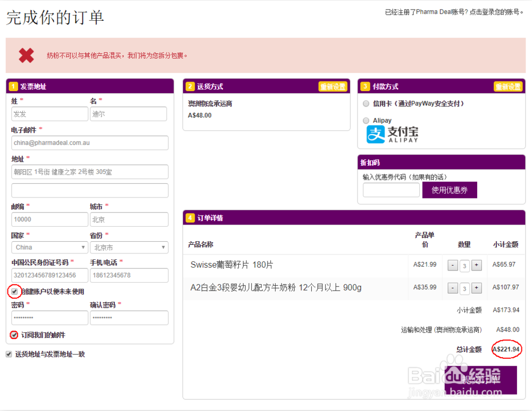Click the 澳洲物流承运商 carrier name in shipping method
Viewport: 532px width, 411px height.
[210, 104]
